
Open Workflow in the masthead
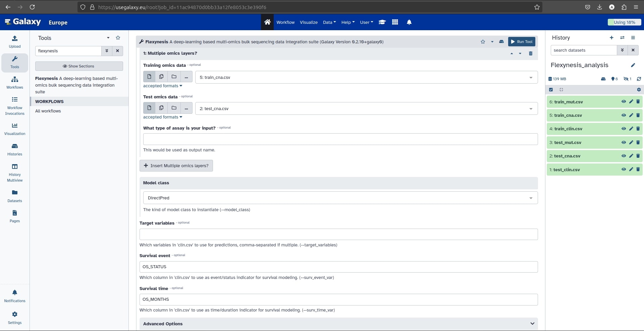[285, 22]
